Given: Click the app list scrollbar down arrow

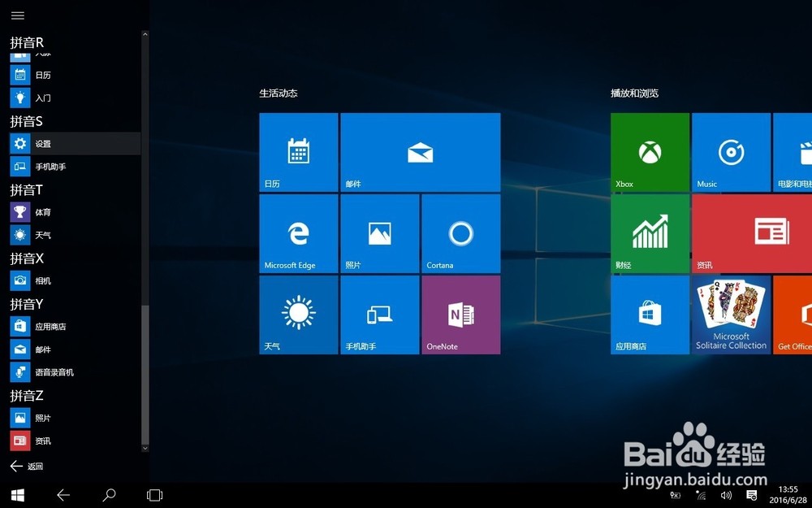Looking at the screenshot, I should [145, 449].
